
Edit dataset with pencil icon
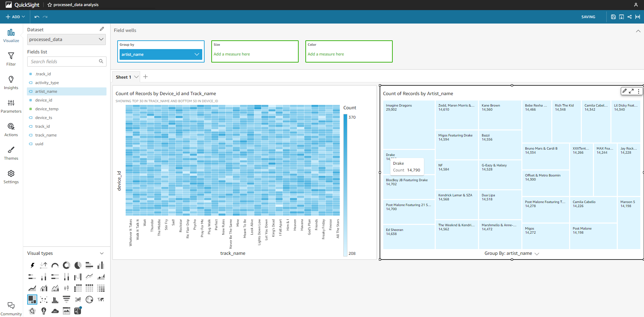click(102, 29)
